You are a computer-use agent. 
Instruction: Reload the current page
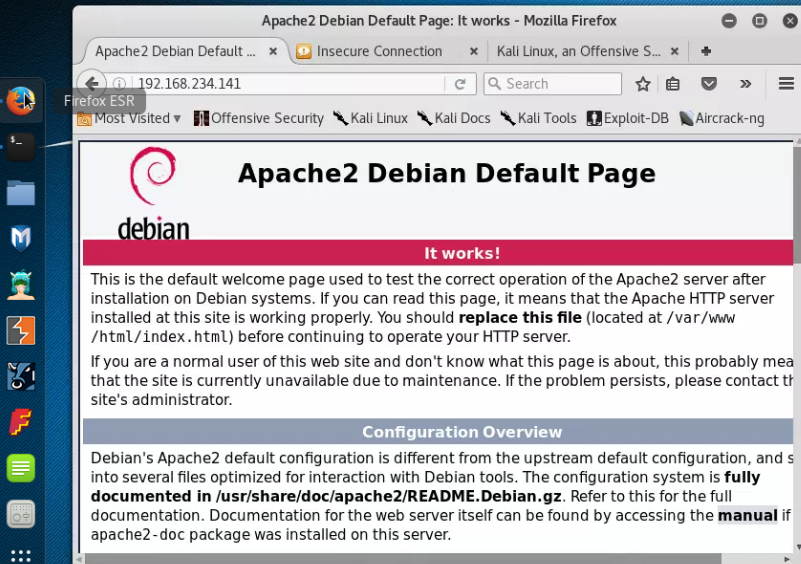pyautogui.click(x=460, y=84)
